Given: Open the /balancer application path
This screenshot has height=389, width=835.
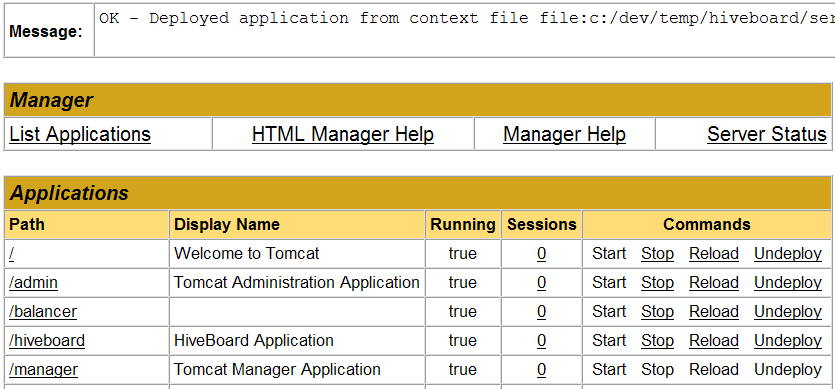Looking at the screenshot, I should click(x=43, y=311).
